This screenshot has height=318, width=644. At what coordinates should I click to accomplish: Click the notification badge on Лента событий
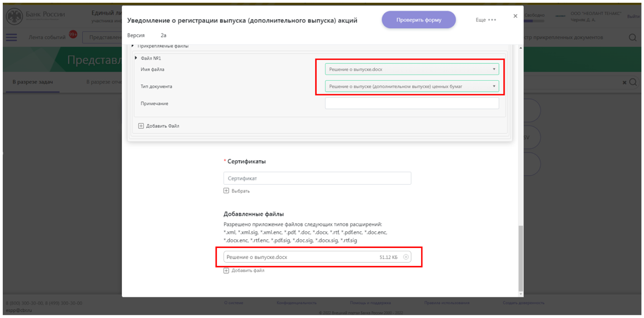pos(73,34)
